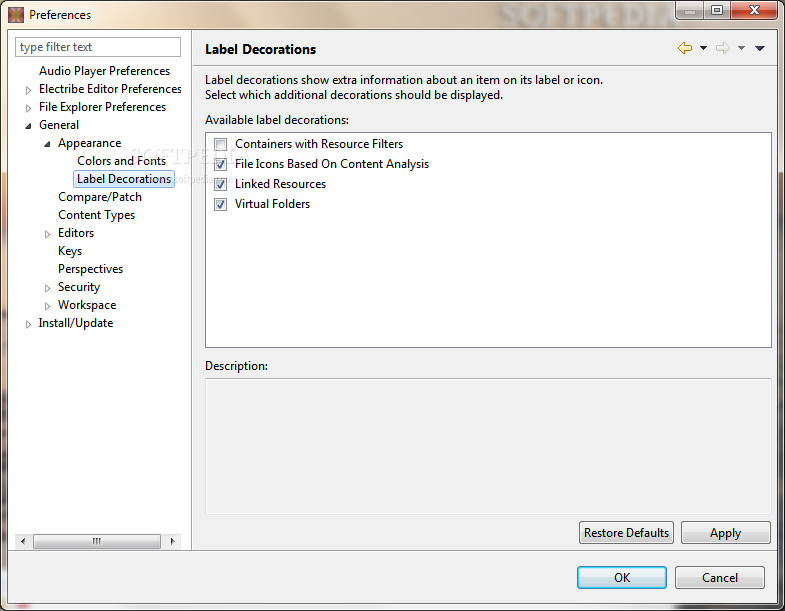This screenshot has height=611, width=785.
Task: Collapse the Appearance tree node
Action: 48,144
